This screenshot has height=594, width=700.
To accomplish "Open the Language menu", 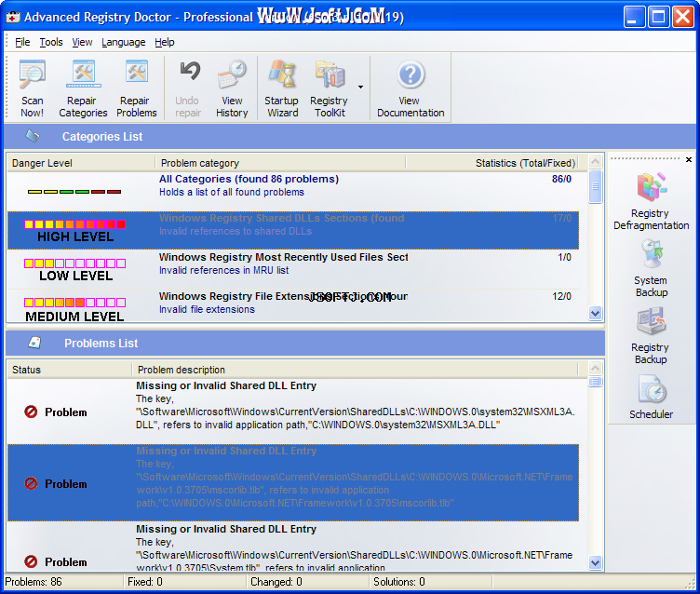I will click(123, 42).
